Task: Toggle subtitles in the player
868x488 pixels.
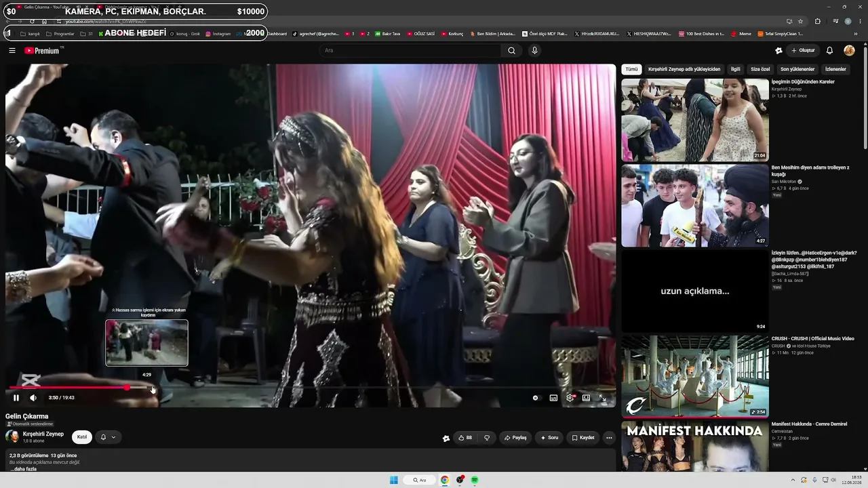Action: pyautogui.click(x=553, y=398)
